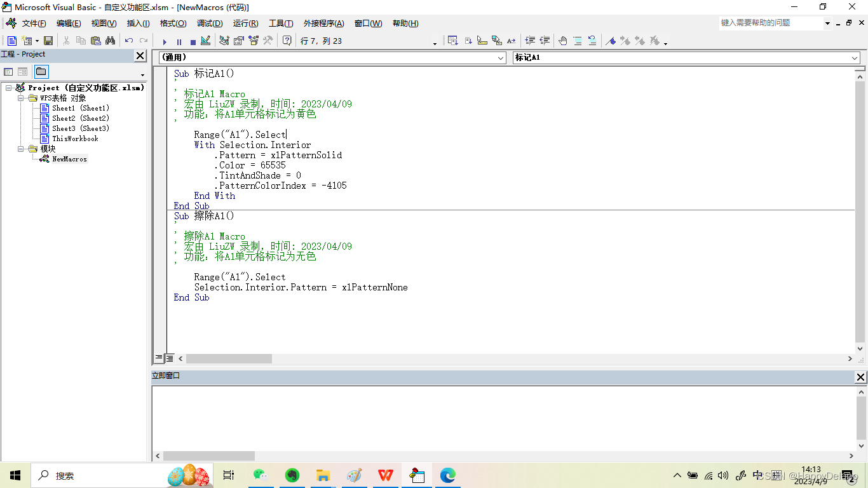Run the macro with the Play button
Viewport: 868px width, 488px height.
coord(165,42)
